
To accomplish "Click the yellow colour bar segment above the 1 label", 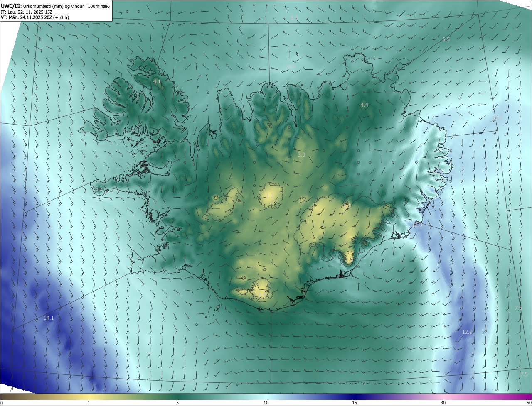I will tap(89, 396).
